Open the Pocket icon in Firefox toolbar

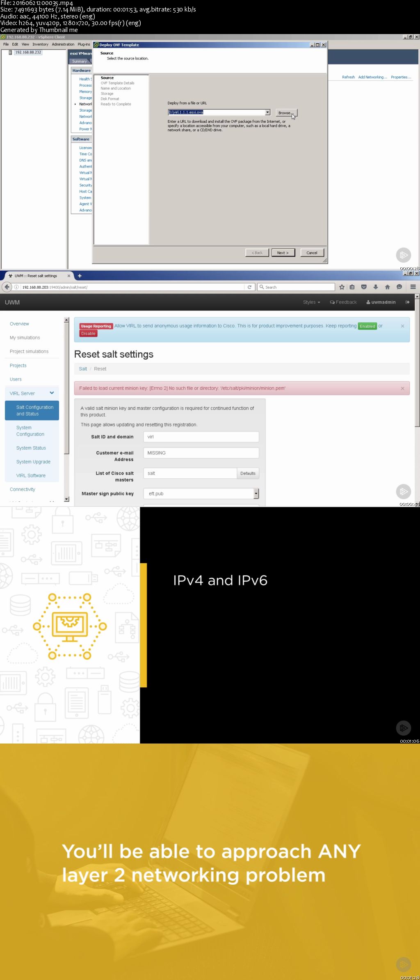pos(364,287)
